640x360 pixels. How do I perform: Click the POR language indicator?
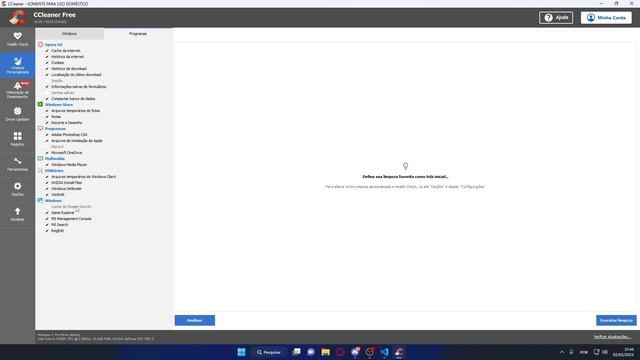[x=584, y=352]
